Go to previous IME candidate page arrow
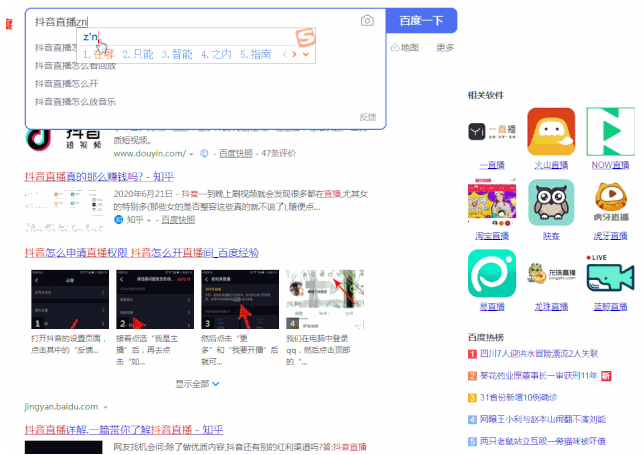The width and height of the screenshot is (644, 455). coord(284,54)
